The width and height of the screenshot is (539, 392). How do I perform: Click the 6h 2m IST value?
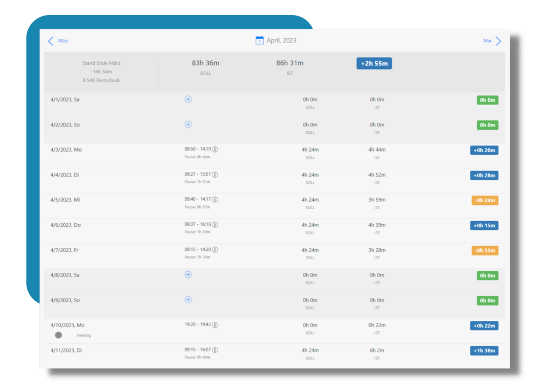[x=377, y=351]
